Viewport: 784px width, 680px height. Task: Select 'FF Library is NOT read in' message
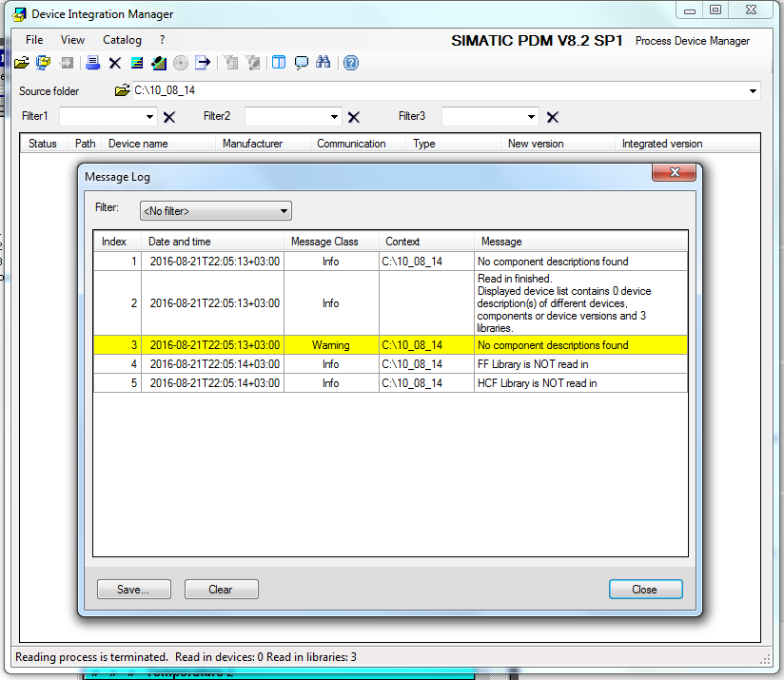(x=581, y=364)
